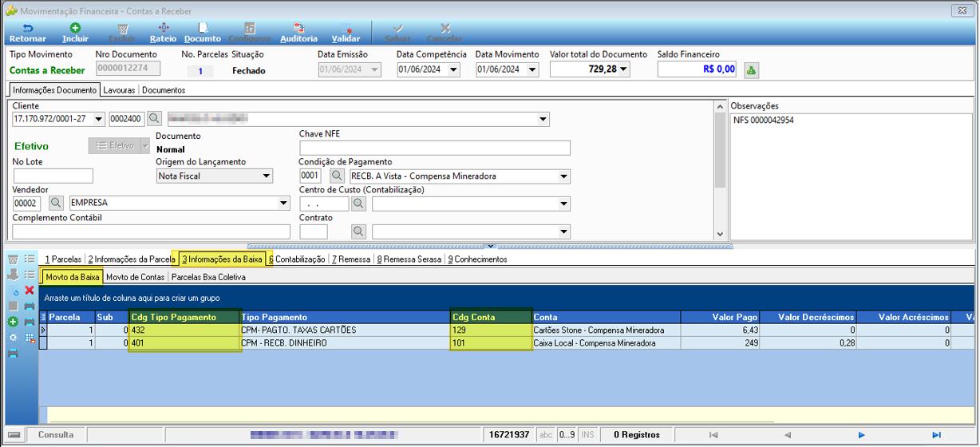Open the Auditoria toolbar tool

(298, 33)
